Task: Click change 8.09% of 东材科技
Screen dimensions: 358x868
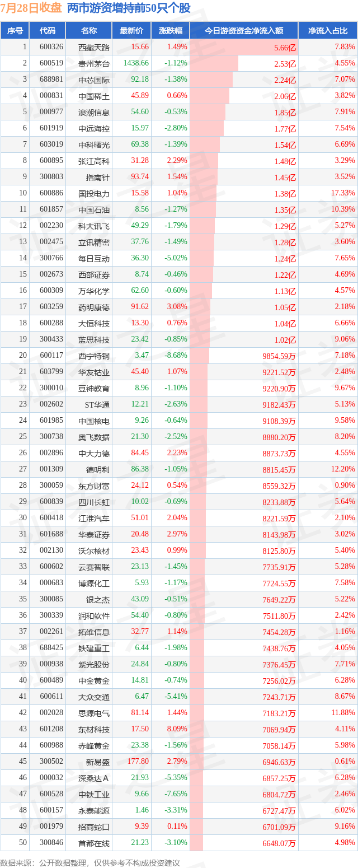Action: pyautogui.click(x=177, y=729)
